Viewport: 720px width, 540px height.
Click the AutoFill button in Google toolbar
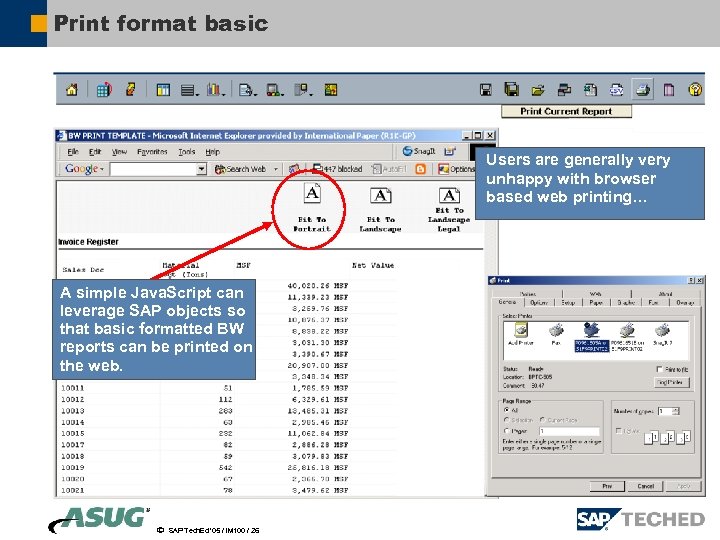click(x=389, y=169)
